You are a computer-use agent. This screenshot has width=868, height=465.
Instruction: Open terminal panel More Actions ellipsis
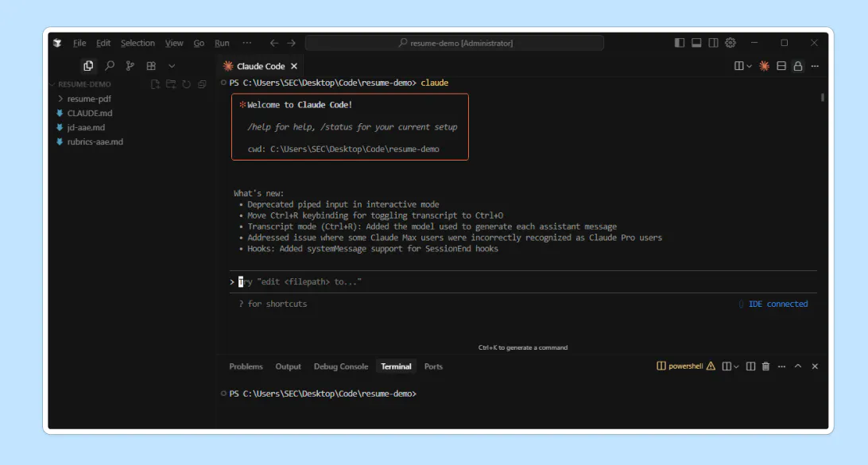pyautogui.click(x=781, y=366)
